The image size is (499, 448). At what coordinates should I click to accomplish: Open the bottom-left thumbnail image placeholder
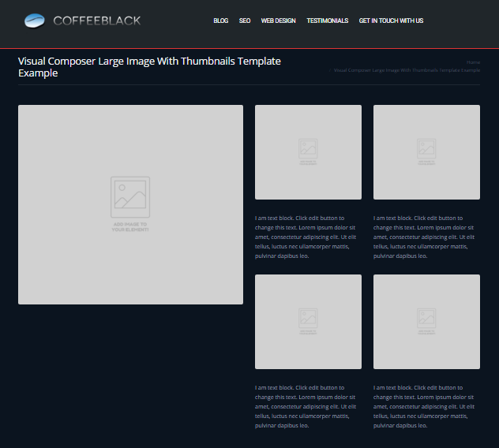click(308, 321)
